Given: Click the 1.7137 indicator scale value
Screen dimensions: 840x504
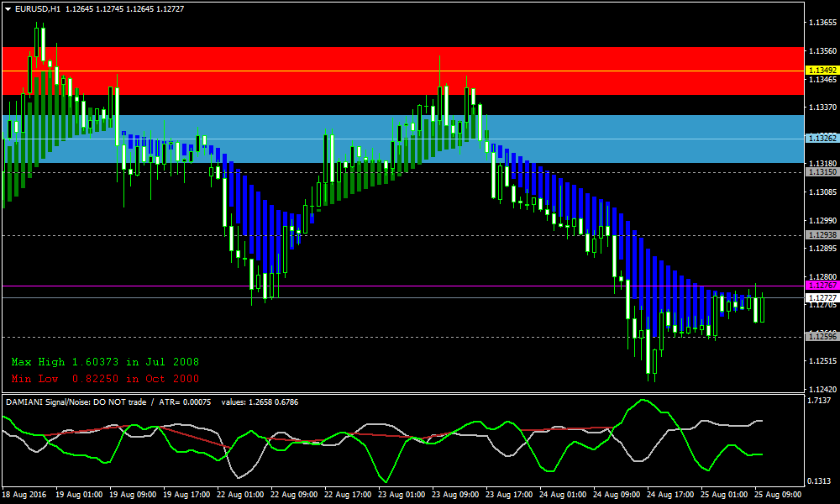Looking at the screenshot, I should tap(819, 401).
